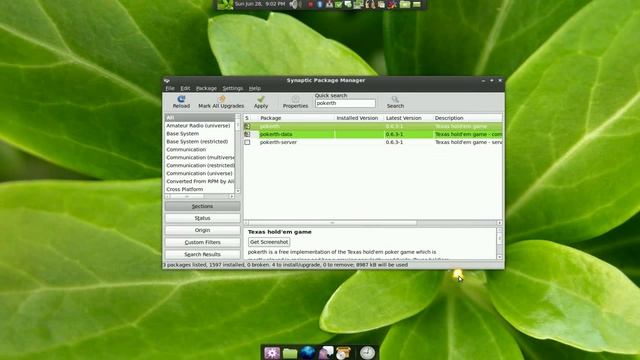This screenshot has height=360, width=640.
Task: Click the clock icon in the dock
Action: [367, 353]
